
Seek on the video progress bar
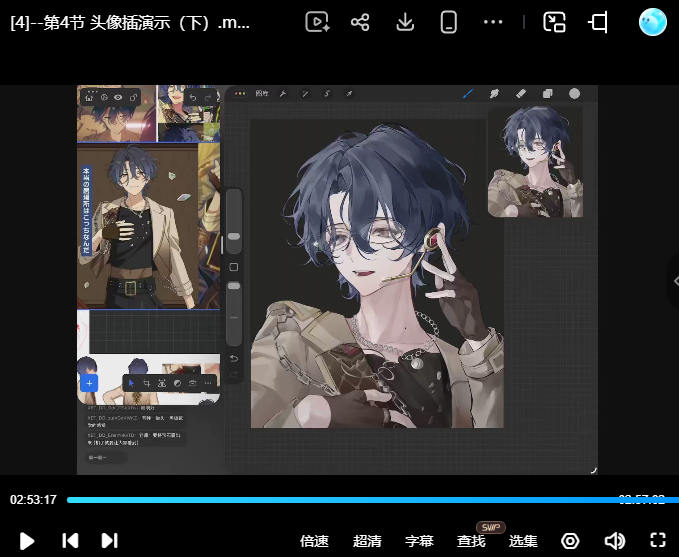tap(373, 500)
